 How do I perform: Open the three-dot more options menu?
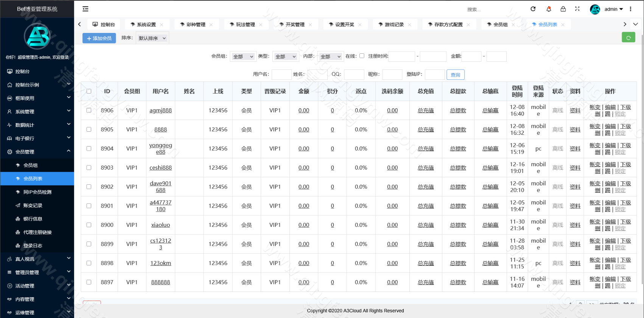pyautogui.click(x=630, y=9)
